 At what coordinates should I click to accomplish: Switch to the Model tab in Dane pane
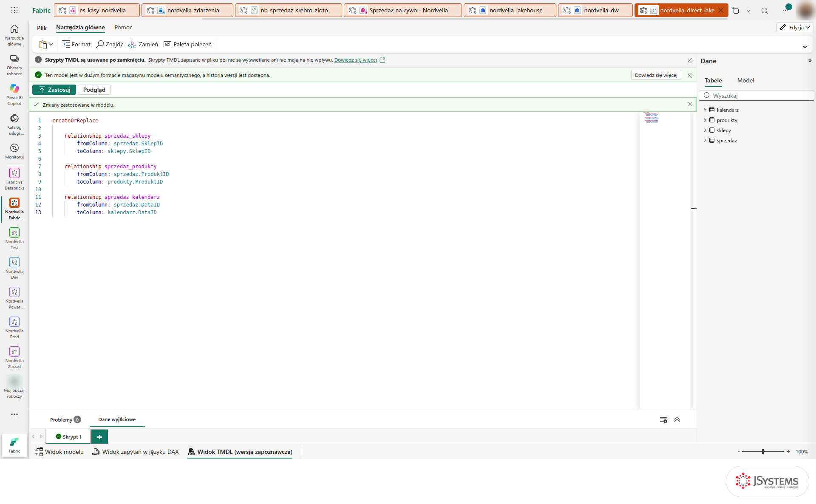click(x=745, y=80)
